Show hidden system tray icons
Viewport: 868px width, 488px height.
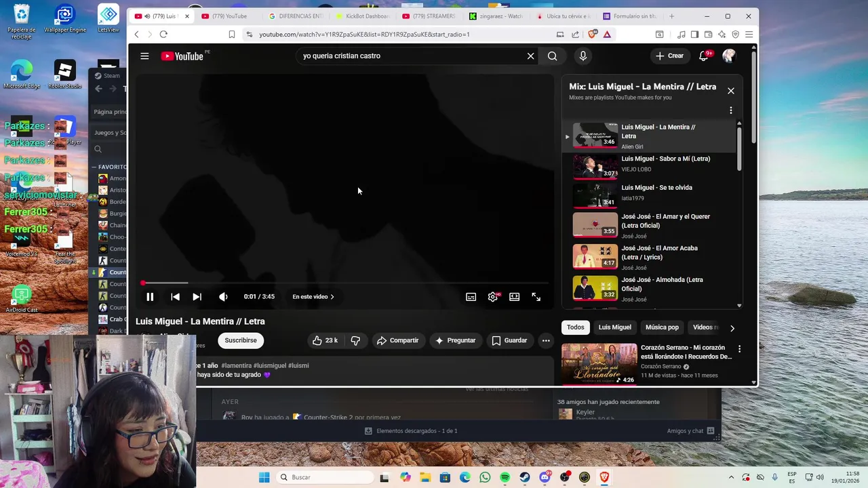click(731, 477)
